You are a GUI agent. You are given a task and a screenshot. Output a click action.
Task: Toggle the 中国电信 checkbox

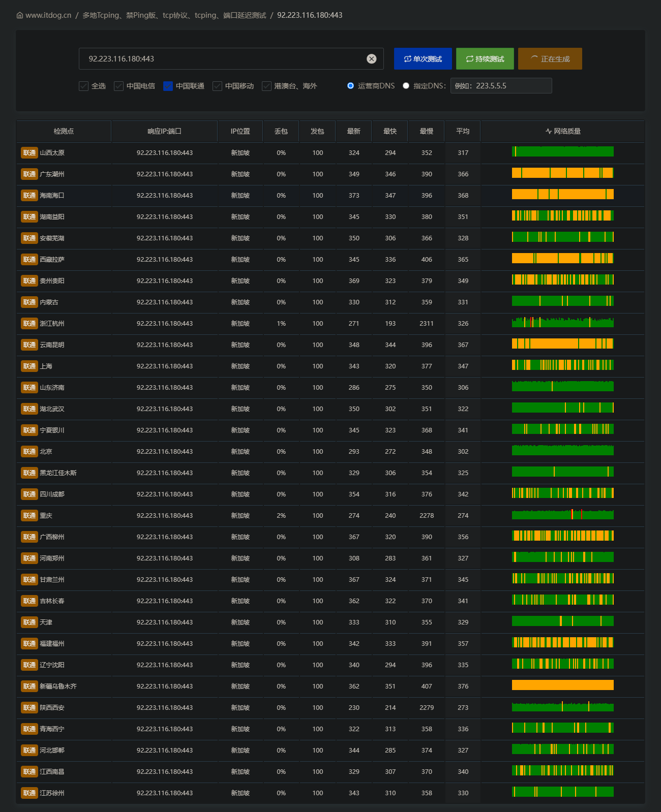coord(119,86)
